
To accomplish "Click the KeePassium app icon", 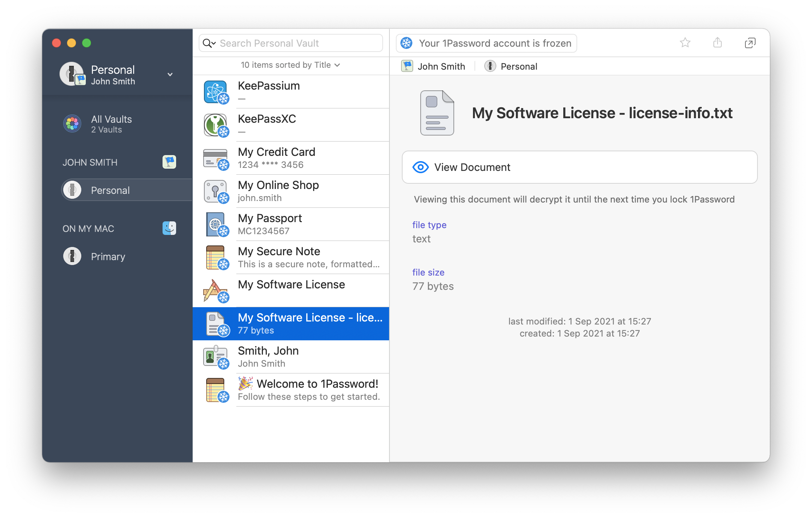I will tap(216, 91).
